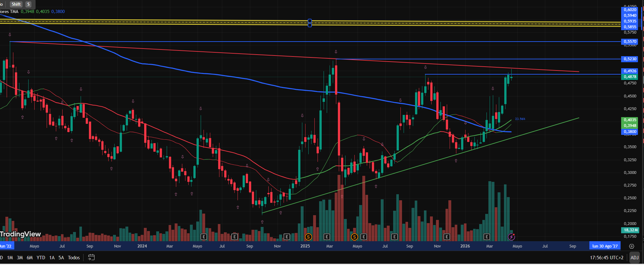Image resolution: width=644 pixels, height=265 pixels.
Task: Click the TMA indicator value 0,3800
Action: (58, 11)
